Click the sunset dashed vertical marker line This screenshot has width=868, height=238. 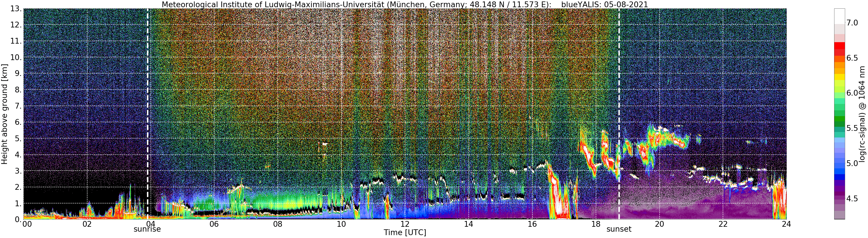[619, 114]
